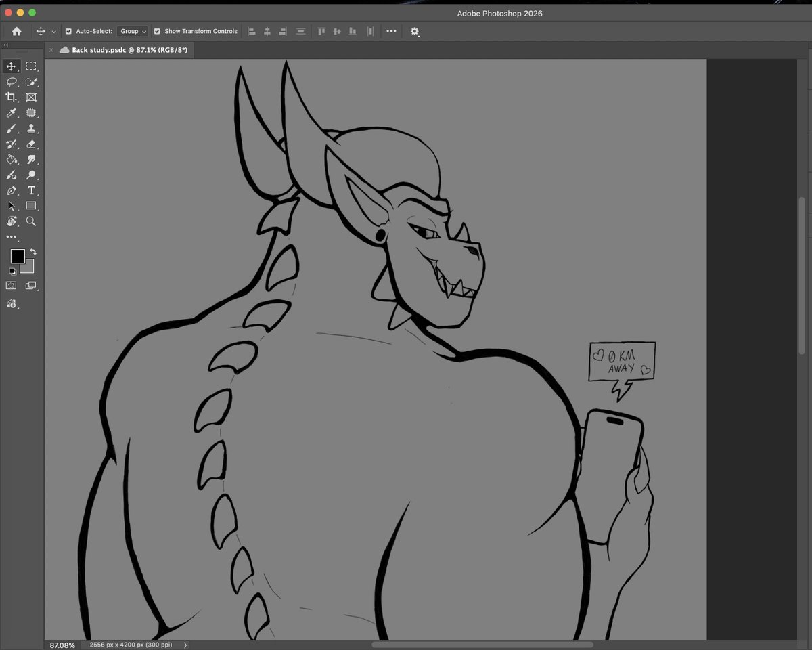Image resolution: width=812 pixels, height=650 pixels.
Task: Open the options bar gear settings
Action: pyautogui.click(x=415, y=32)
